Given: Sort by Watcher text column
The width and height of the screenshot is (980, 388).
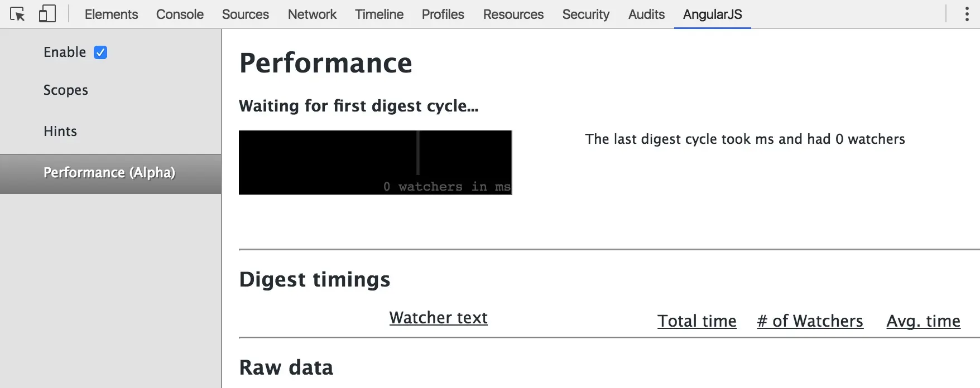Looking at the screenshot, I should pyautogui.click(x=439, y=318).
